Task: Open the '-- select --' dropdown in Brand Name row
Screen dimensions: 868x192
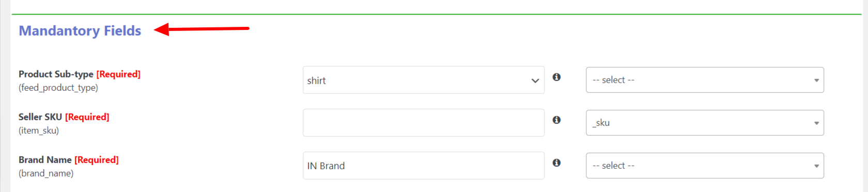Action: (x=705, y=166)
